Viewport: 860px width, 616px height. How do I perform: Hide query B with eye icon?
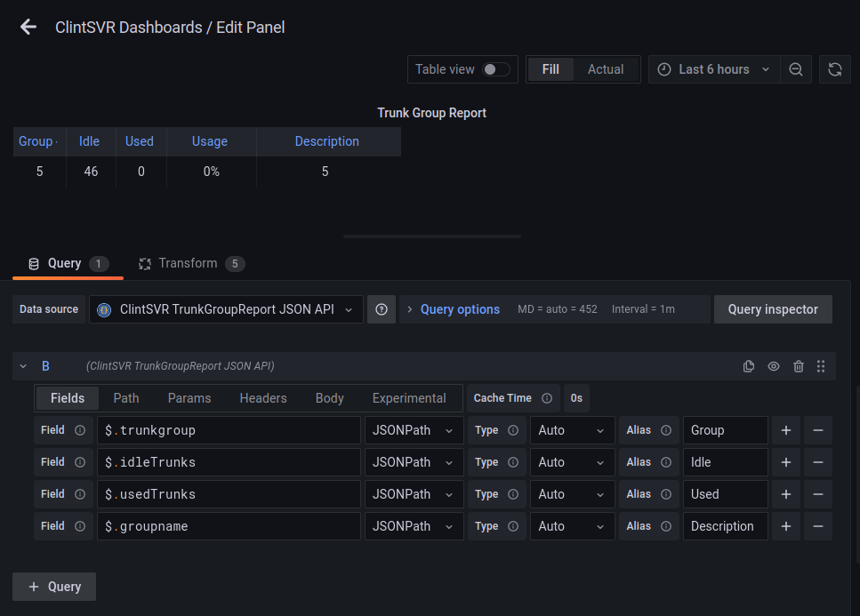coord(774,366)
